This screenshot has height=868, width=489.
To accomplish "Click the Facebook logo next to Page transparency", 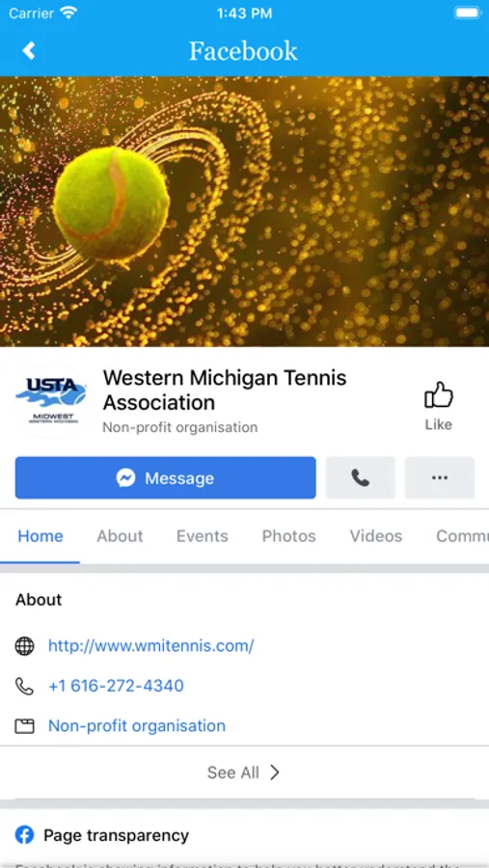I will click(24, 835).
